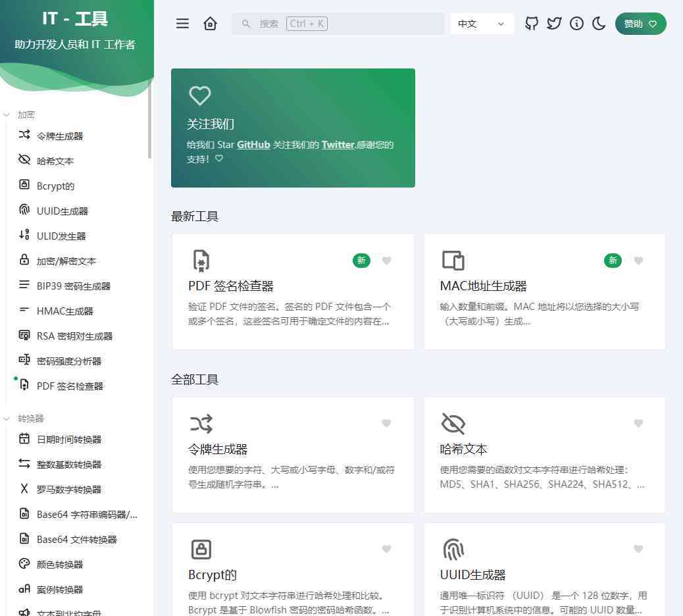Click the Twitter link in the banner
This screenshot has width=683, height=616.
(338, 145)
